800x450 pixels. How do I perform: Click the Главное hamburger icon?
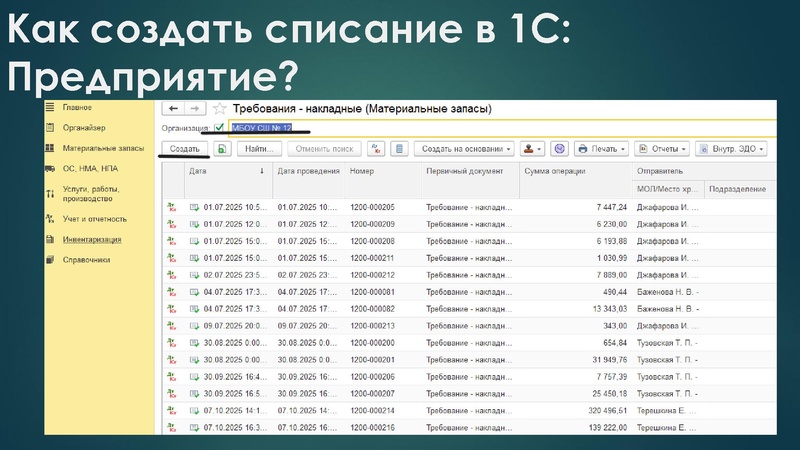tap(49, 107)
